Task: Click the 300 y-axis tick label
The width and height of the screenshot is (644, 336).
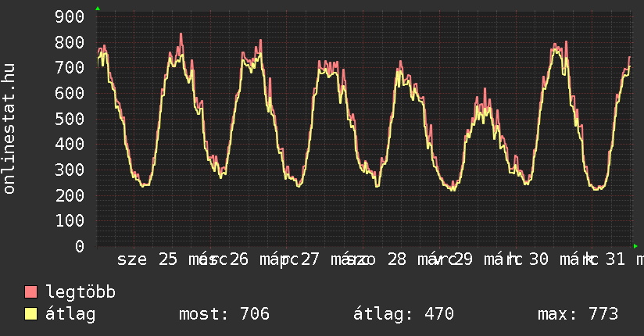Action: coord(70,170)
